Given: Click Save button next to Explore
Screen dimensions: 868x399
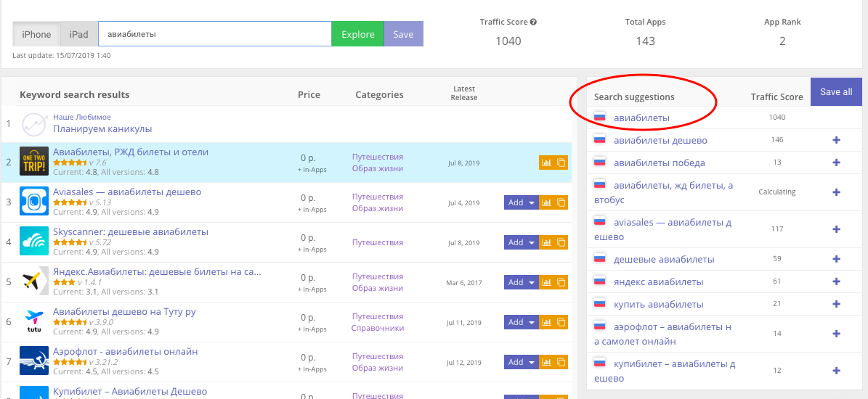Looking at the screenshot, I should pos(404,34).
